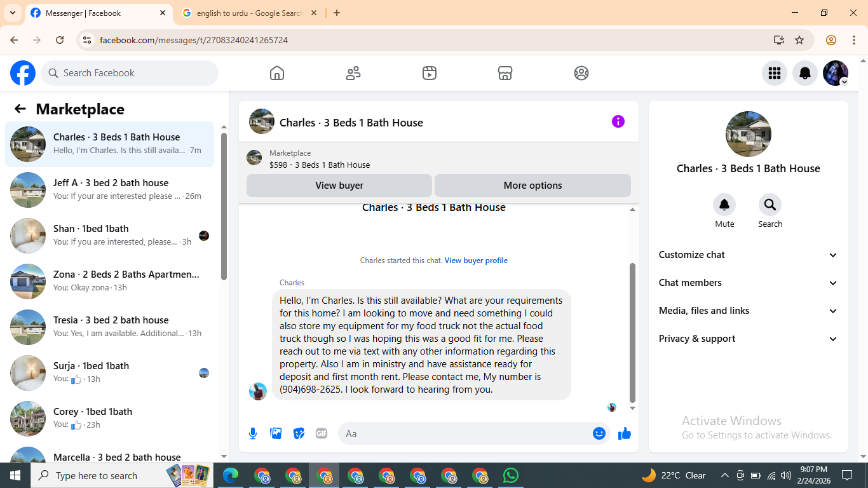The height and width of the screenshot is (488, 868).
Task: Go to the Facebook Home feed icon
Action: [277, 73]
